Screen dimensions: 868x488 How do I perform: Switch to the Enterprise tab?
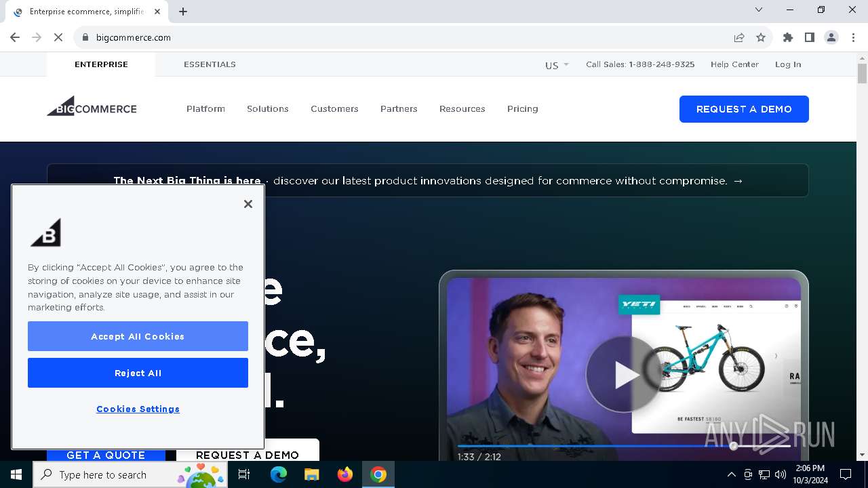click(x=101, y=64)
